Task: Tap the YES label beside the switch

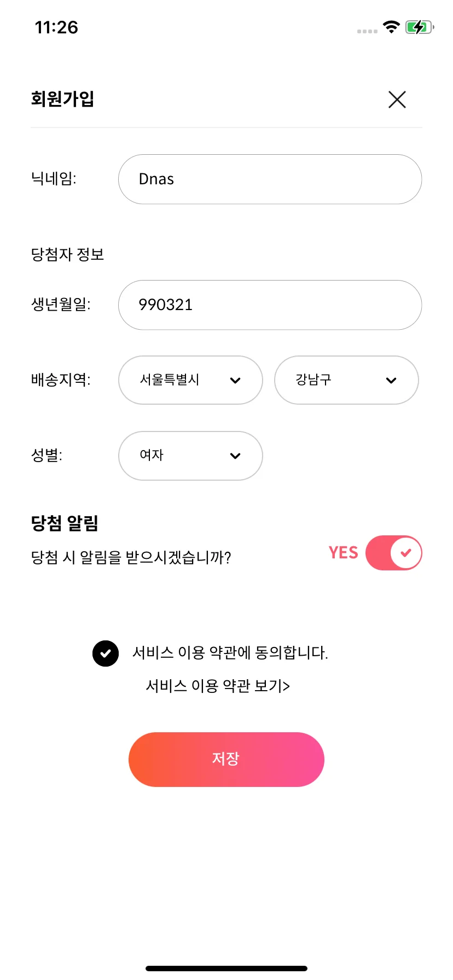Action: (x=343, y=553)
